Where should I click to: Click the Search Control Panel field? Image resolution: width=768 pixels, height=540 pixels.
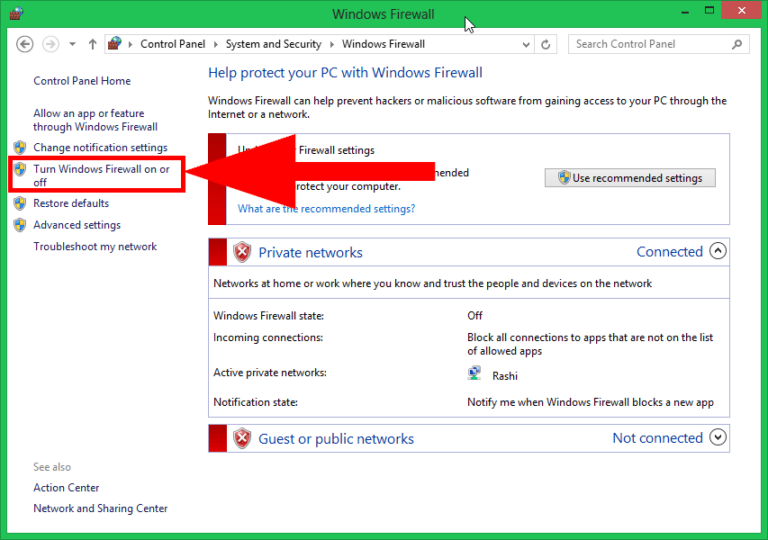648,44
